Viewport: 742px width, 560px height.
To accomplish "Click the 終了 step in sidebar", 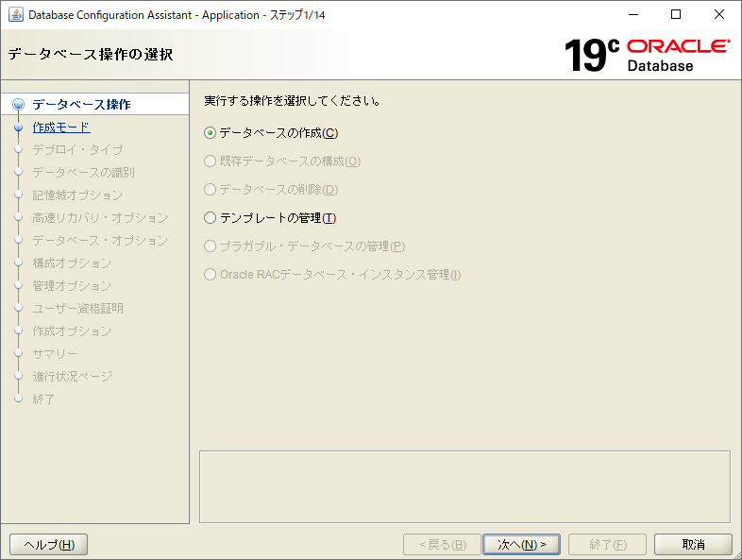I will pos(43,399).
